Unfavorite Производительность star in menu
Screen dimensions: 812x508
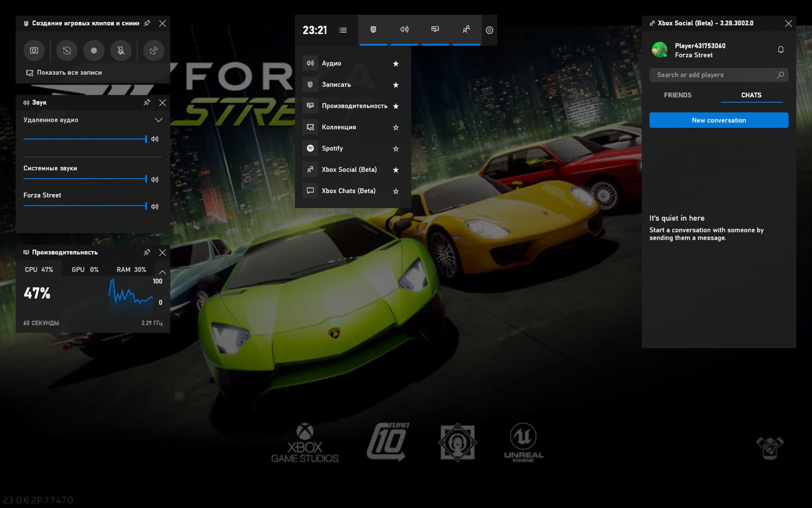tap(396, 106)
